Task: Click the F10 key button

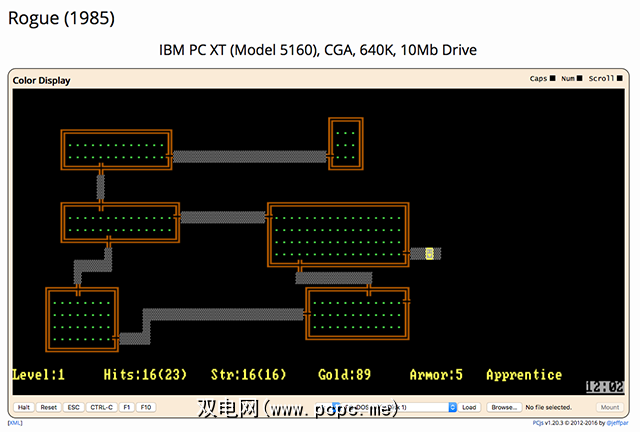Action: tap(146, 407)
